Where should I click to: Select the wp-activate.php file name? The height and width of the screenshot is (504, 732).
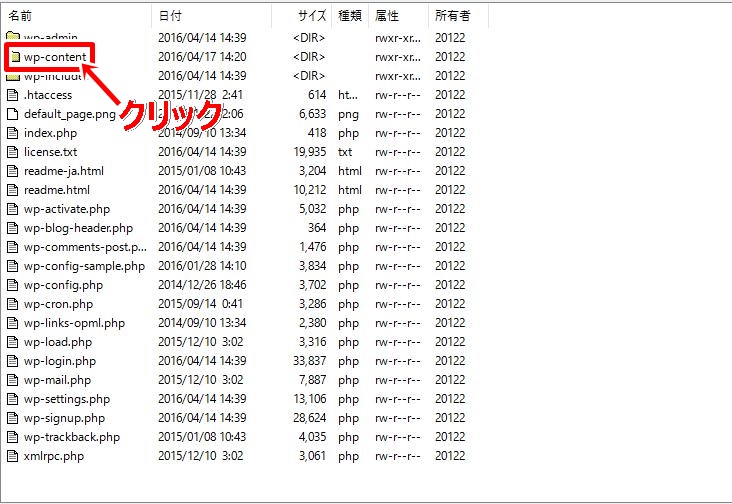point(67,209)
